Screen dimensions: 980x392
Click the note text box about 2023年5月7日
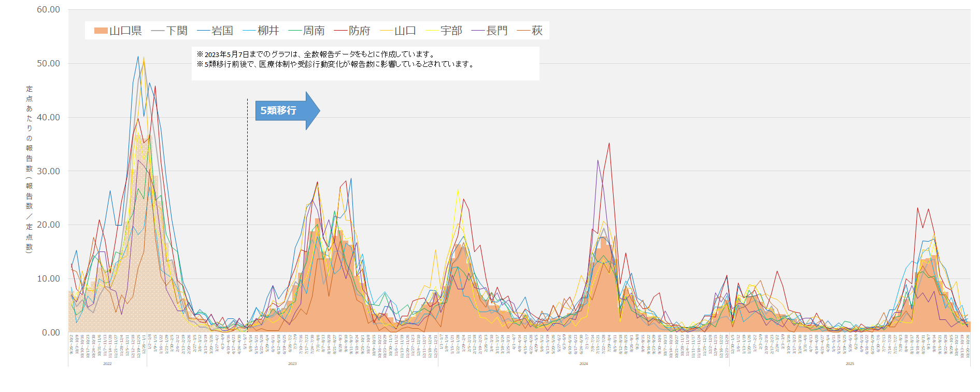pyautogui.click(x=365, y=63)
